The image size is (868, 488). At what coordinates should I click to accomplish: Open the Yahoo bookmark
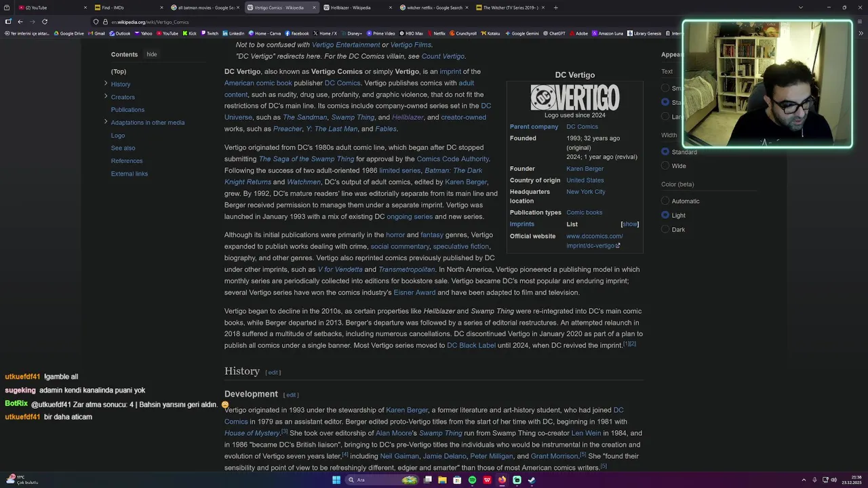(143, 33)
